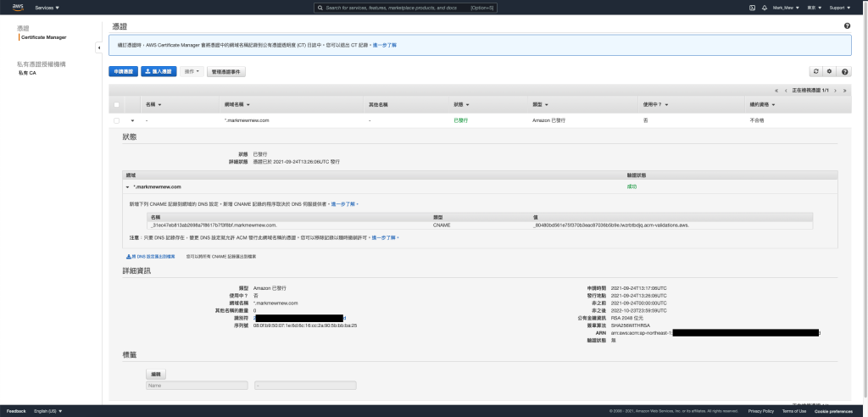Viewport: 868px width, 417px height.
Task: Click the *.markmewmew.com domain cell in table
Action: pos(247,120)
